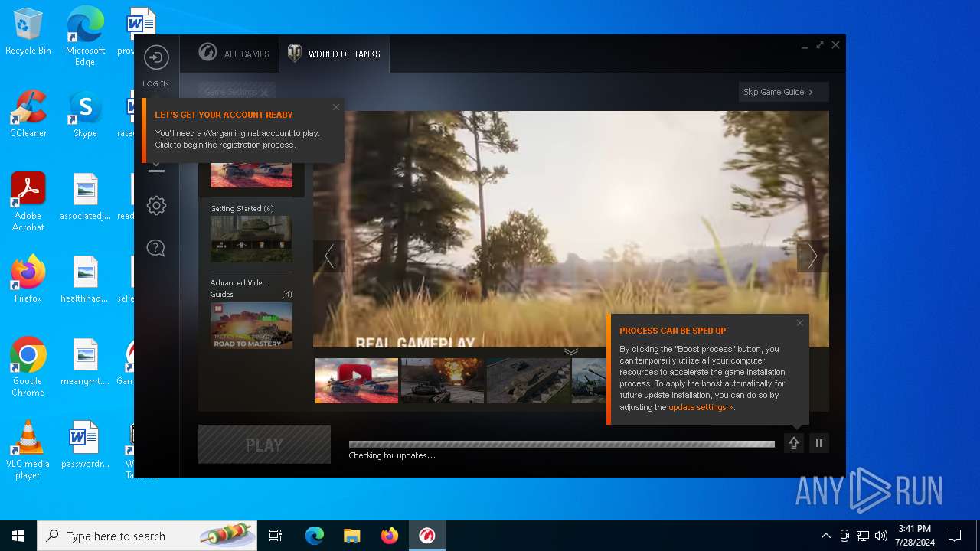980x551 pixels.
Task: Click Skip Game Guide button
Action: click(783, 92)
